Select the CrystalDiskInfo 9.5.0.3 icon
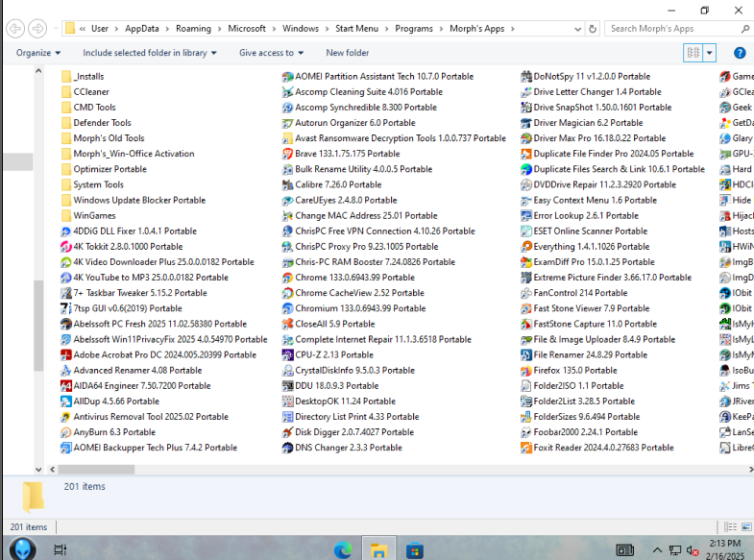This screenshot has width=754, height=560. click(287, 370)
